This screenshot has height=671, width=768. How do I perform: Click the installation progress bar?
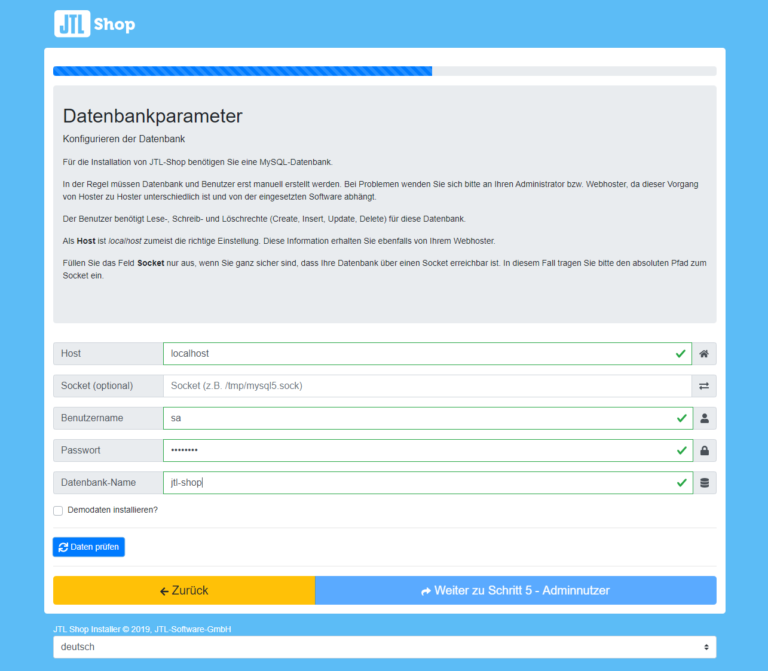384,71
